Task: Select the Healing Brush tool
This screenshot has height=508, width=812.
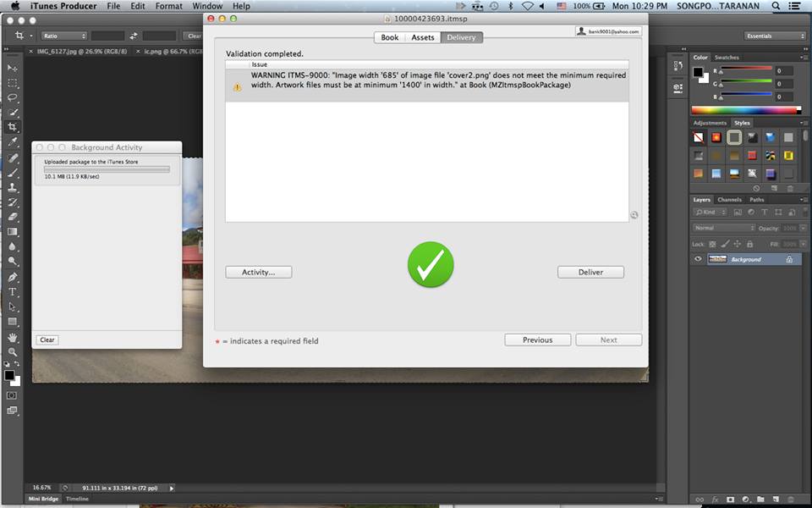Action: pyautogui.click(x=13, y=158)
